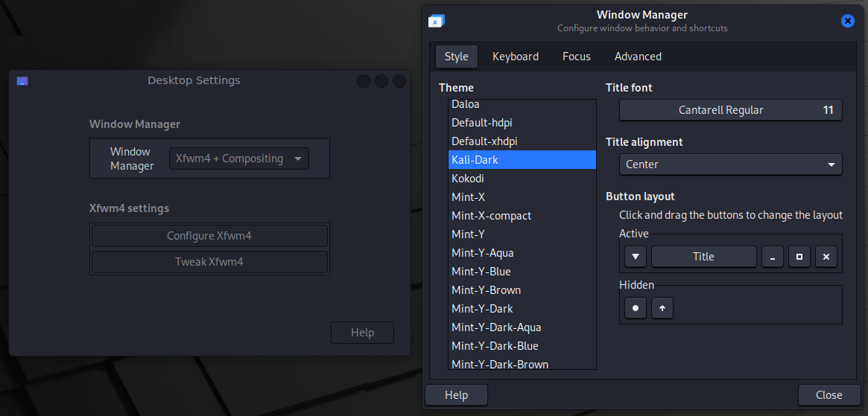Image resolution: width=868 pixels, height=416 pixels.
Task: Select the Default-hdpi theme
Action: (522, 122)
